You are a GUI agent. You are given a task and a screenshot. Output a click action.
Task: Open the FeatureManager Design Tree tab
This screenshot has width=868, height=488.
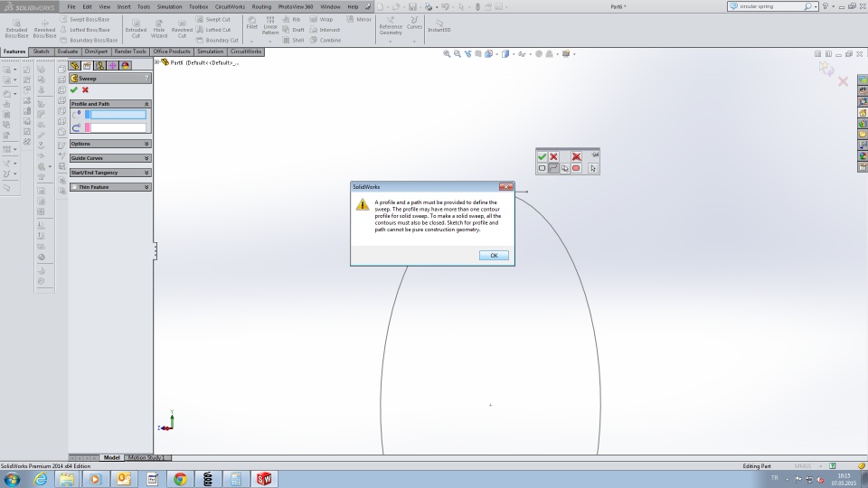(x=75, y=65)
